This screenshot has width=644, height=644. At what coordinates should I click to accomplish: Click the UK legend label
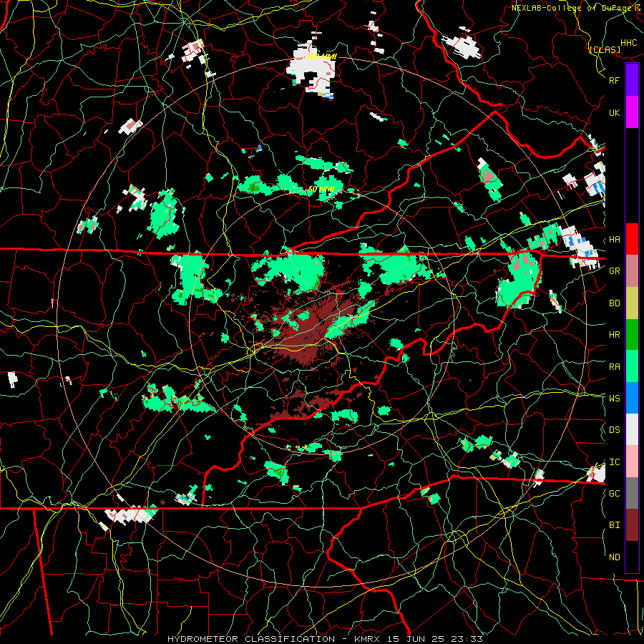(615, 112)
